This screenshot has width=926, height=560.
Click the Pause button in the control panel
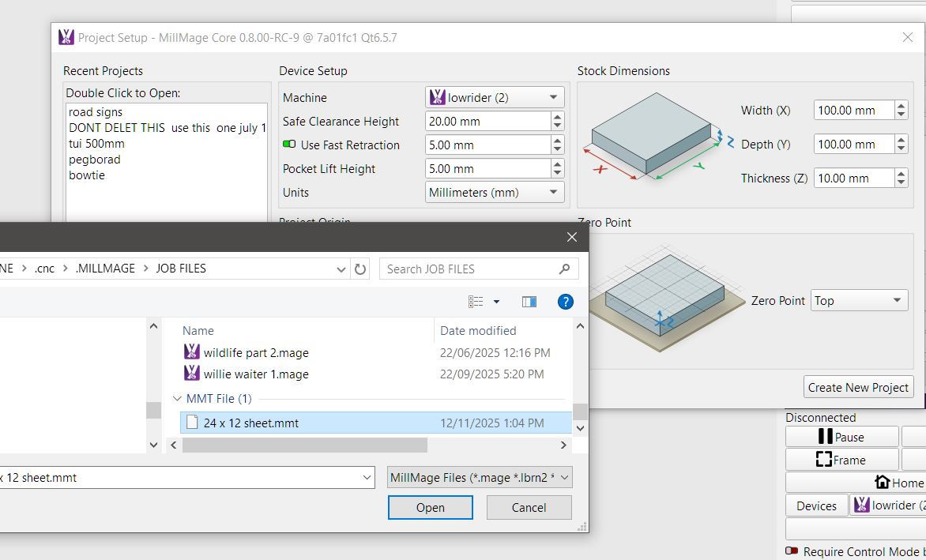point(841,437)
